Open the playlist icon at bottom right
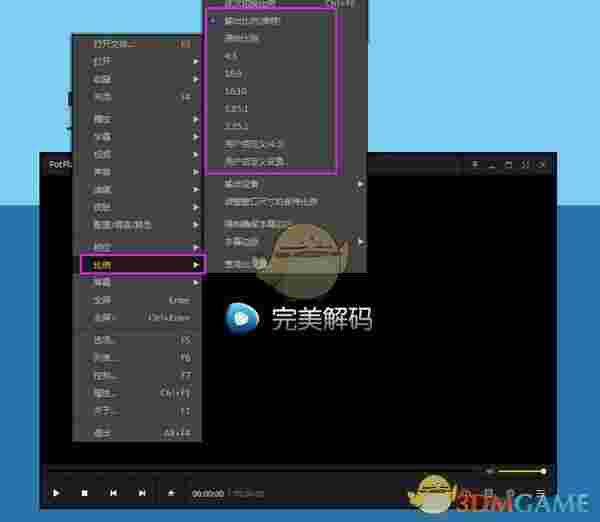 [x=541, y=493]
